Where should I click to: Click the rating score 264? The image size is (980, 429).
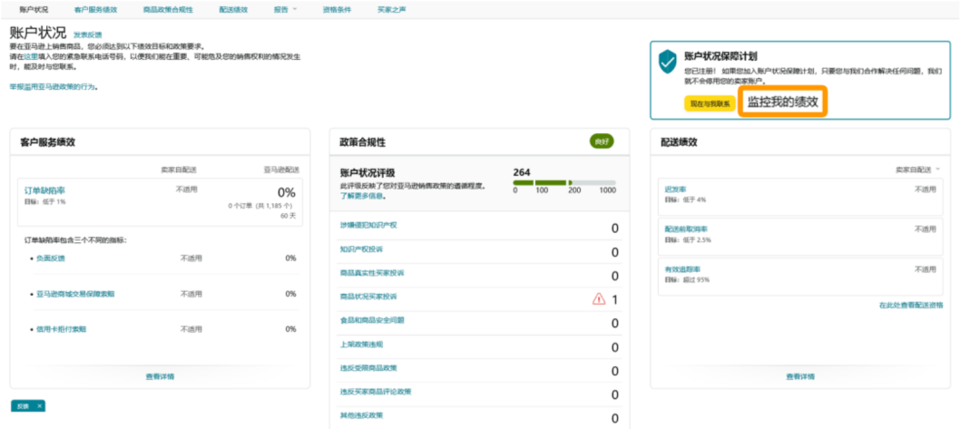point(522,171)
